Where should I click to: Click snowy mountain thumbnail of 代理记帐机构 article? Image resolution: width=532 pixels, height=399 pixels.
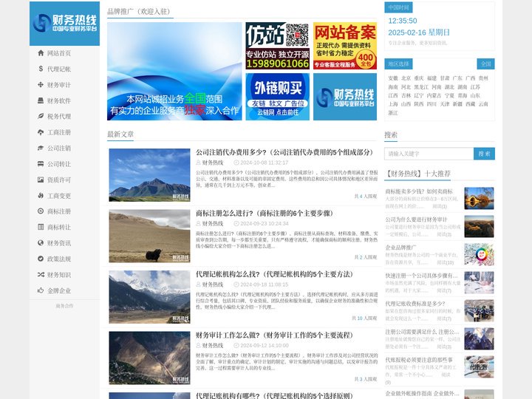149,297
